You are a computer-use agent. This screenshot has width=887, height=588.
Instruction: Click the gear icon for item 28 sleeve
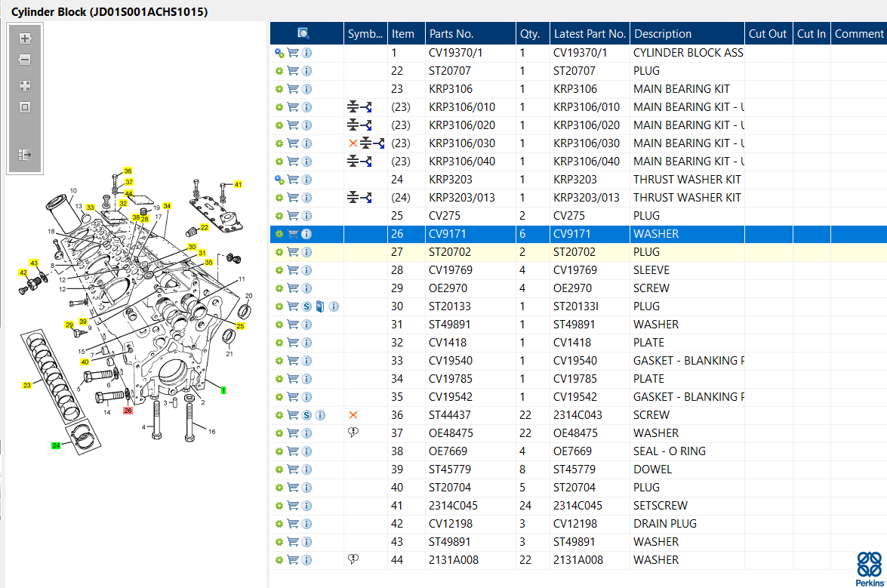[279, 270]
